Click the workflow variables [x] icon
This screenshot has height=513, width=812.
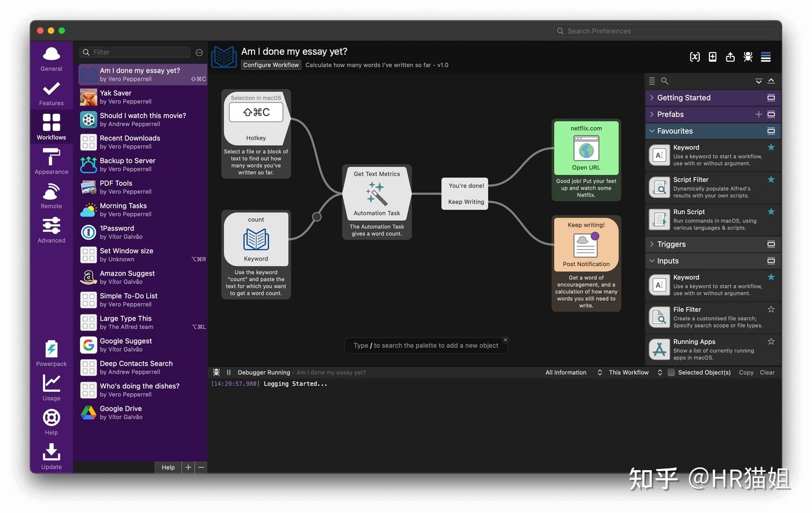click(695, 57)
